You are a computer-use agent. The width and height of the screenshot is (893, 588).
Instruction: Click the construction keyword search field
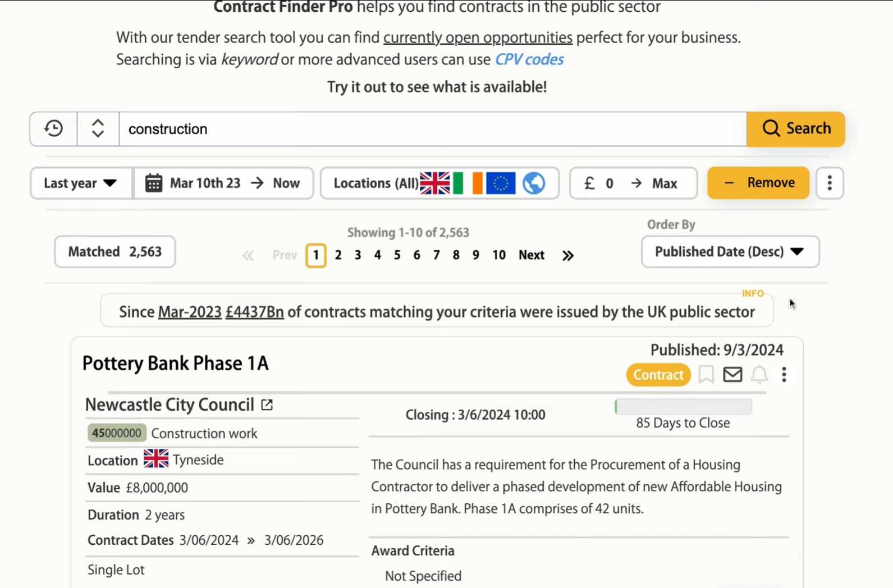pyautogui.click(x=433, y=129)
